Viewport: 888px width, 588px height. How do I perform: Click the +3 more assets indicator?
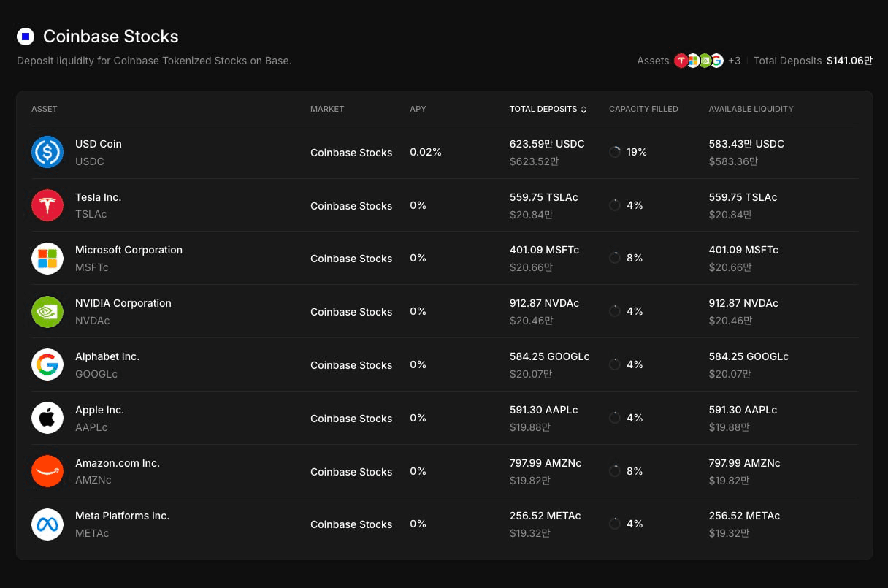pyautogui.click(x=734, y=61)
